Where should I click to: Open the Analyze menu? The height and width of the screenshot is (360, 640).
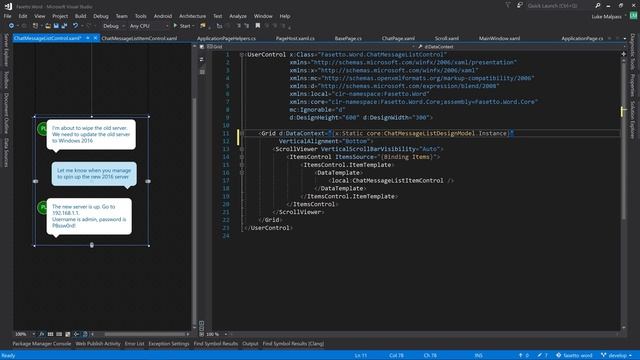pos(238,16)
